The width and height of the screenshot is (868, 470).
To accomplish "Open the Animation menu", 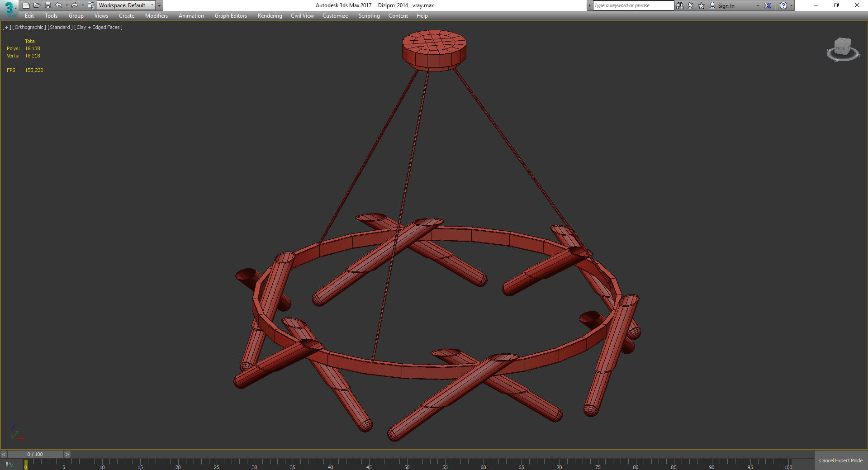I will pos(191,16).
